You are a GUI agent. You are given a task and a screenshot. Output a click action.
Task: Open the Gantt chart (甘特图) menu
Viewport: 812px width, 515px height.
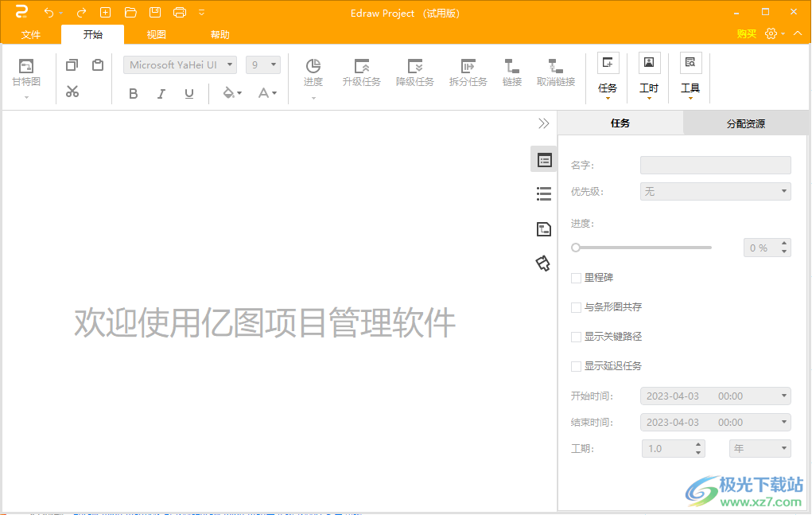click(x=26, y=78)
